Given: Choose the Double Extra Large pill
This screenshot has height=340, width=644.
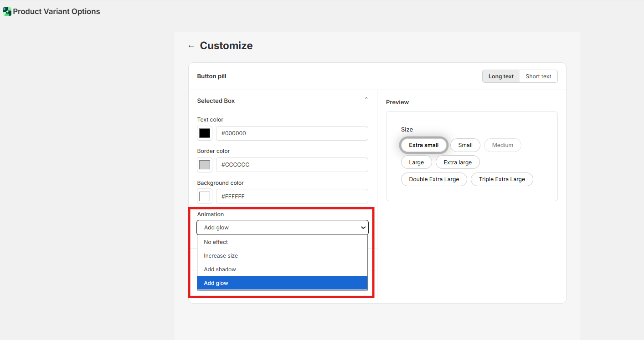Looking at the screenshot, I should (x=434, y=179).
